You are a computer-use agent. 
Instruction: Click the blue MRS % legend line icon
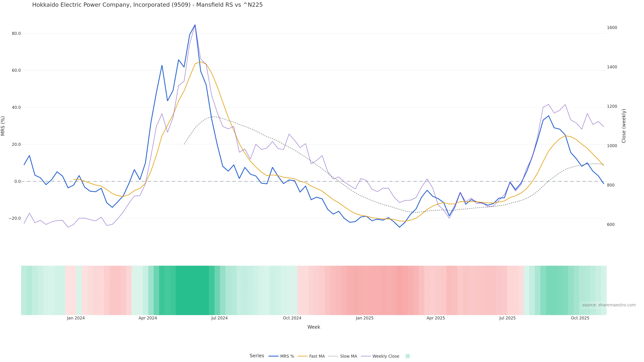pos(274,356)
